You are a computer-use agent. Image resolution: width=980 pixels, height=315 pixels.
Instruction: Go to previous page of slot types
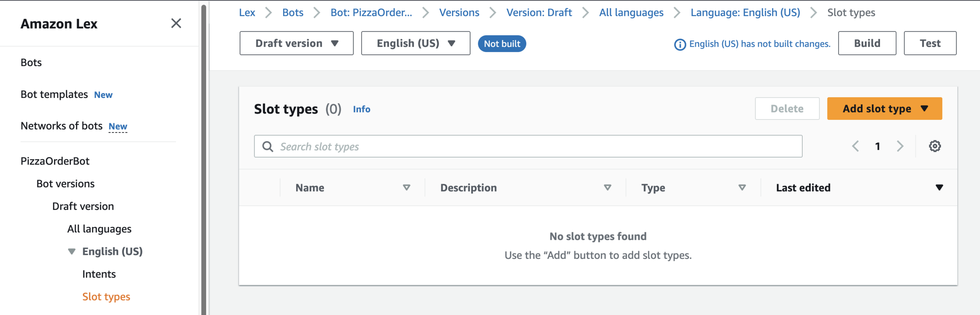pyautogui.click(x=855, y=146)
